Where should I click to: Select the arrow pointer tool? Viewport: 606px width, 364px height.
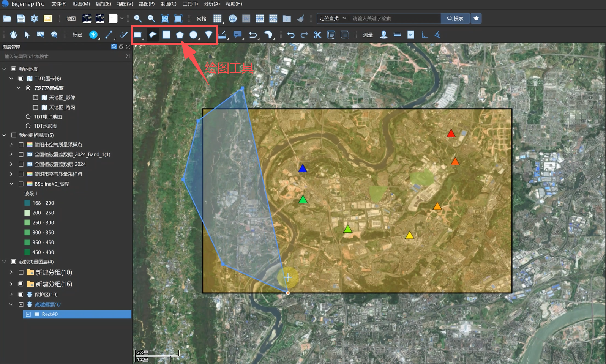[27, 35]
